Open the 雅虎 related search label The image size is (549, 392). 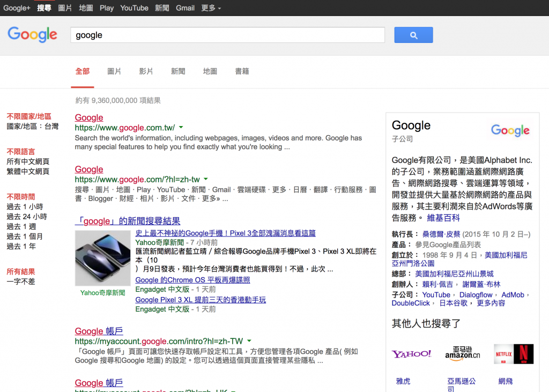click(x=403, y=381)
